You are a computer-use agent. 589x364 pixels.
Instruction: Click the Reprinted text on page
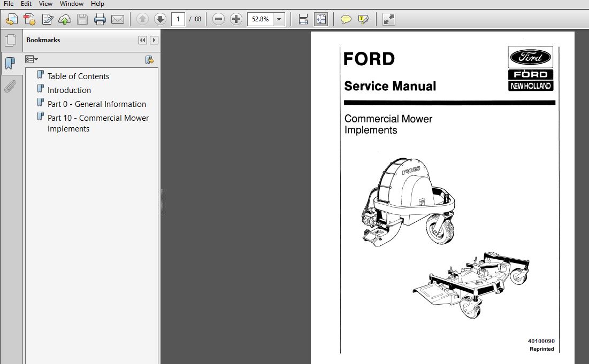tap(542, 349)
